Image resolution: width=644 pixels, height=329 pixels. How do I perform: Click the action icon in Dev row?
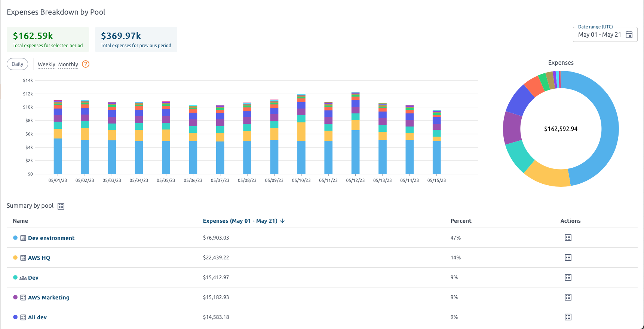pyautogui.click(x=568, y=277)
